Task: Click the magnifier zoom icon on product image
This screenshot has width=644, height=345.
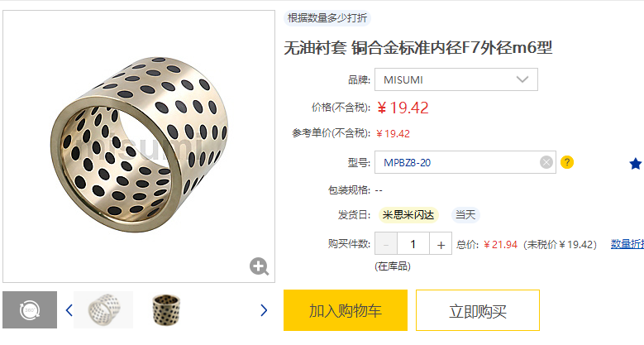Action: click(x=259, y=266)
